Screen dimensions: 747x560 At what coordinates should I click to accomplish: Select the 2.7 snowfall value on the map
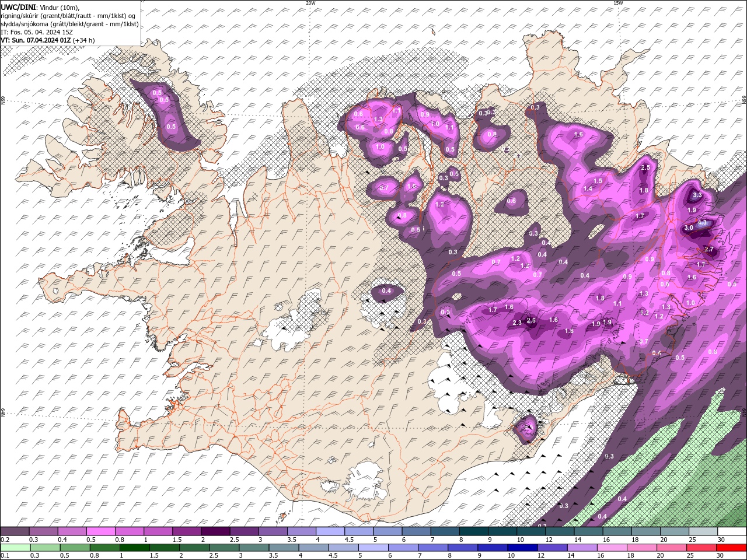709,250
